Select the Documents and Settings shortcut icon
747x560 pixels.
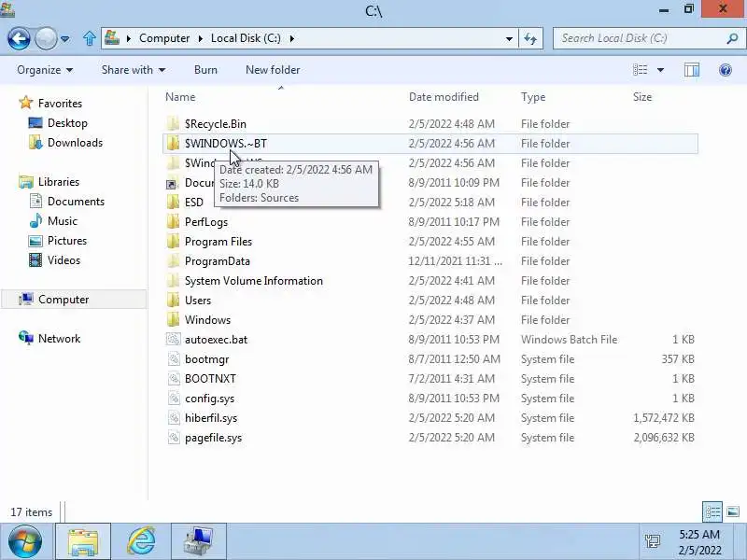(172, 183)
